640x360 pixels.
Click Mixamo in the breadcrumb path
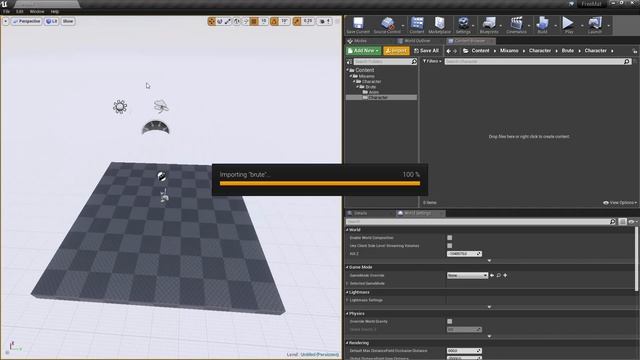(x=509, y=51)
